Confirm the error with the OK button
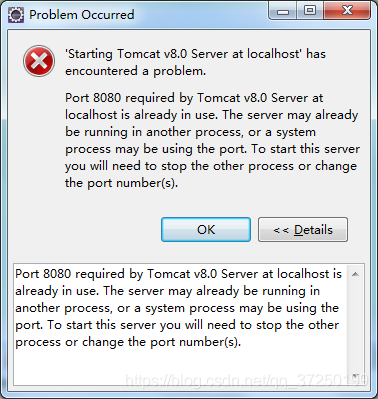 pyautogui.click(x=206, y=229)
